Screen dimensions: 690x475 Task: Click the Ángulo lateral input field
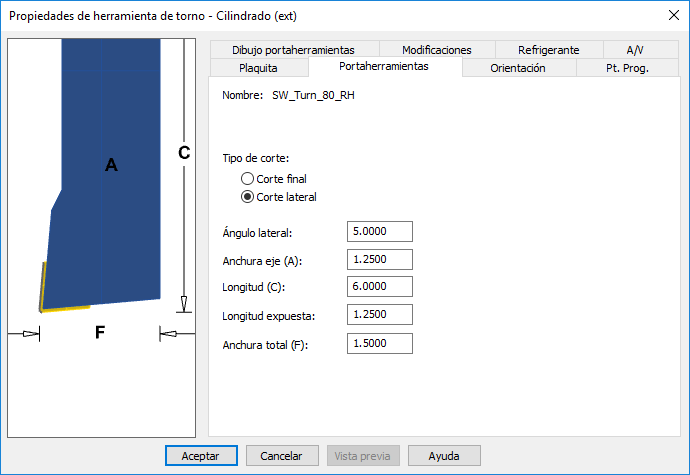(380, 232)
